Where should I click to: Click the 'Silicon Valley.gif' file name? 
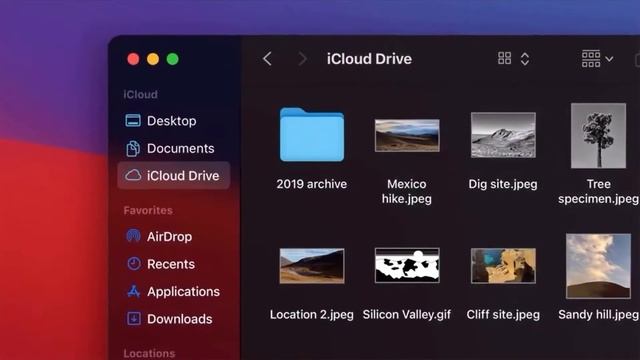tap(407, 315)
